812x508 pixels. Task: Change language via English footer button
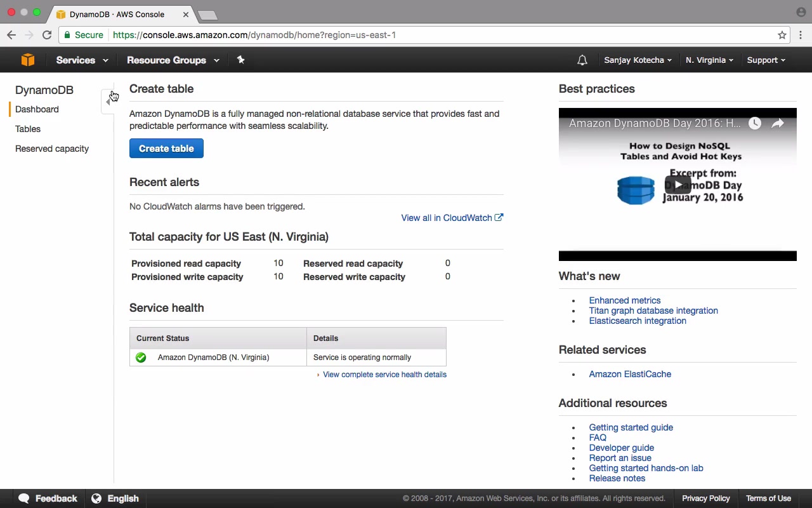tap(115, 498)
